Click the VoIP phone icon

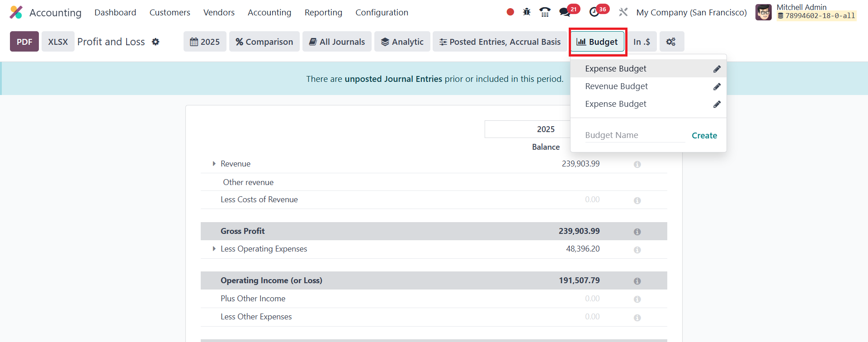coord(545,12)
